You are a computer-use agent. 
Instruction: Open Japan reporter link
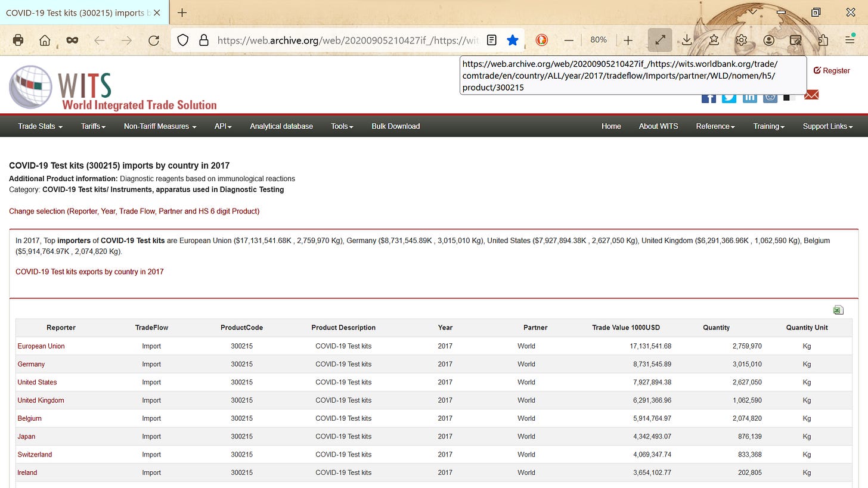[x=26, y=437]
